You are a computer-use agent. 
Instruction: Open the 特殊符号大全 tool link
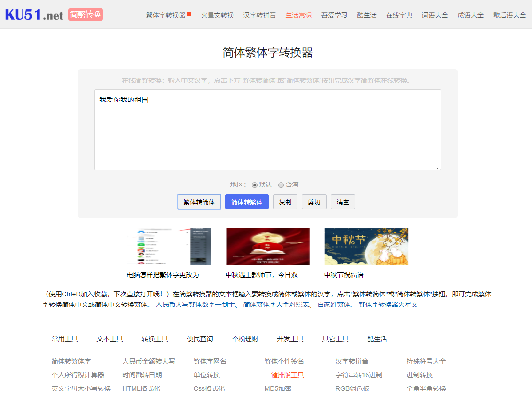tap(426, 362)
